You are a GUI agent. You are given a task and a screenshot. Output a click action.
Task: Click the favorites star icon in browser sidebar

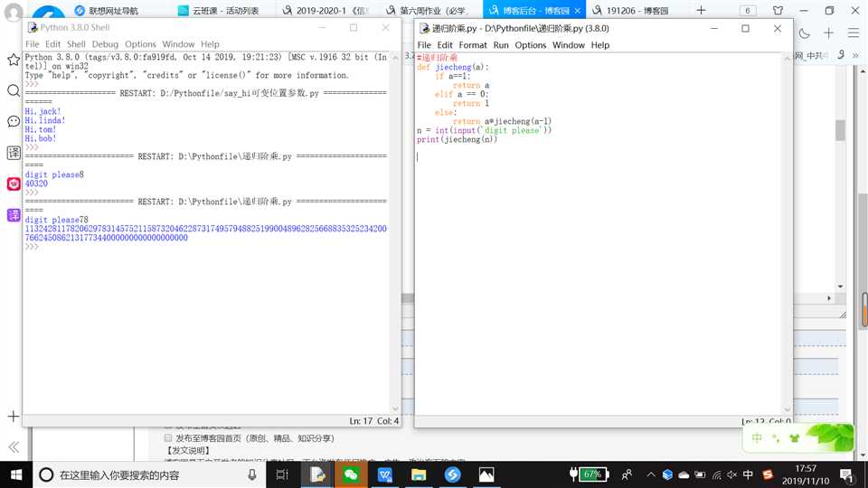pyautogui.click(x=14, y=60)
